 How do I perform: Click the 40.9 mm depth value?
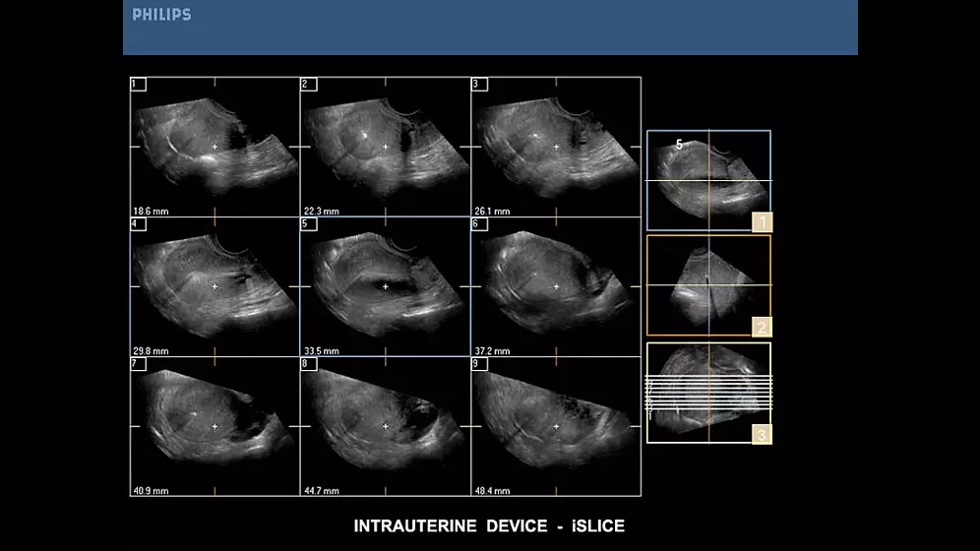pyautogui.click(x=151, y=491)
